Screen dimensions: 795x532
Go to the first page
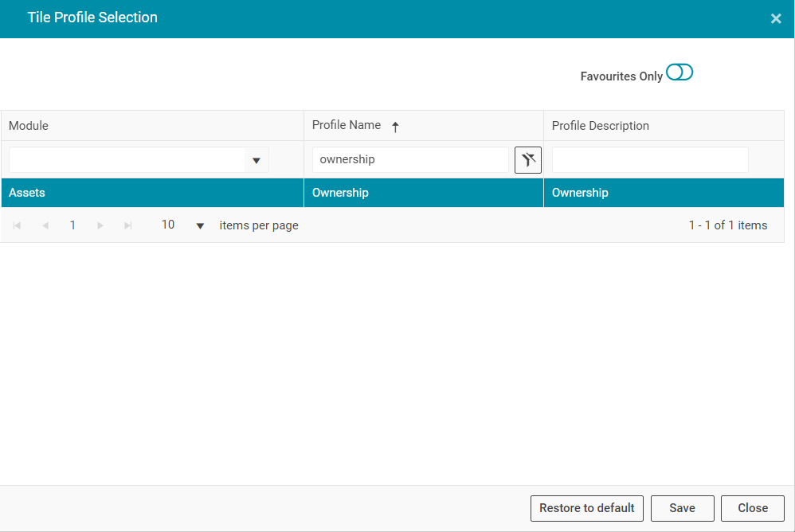[x=17, y=225]
